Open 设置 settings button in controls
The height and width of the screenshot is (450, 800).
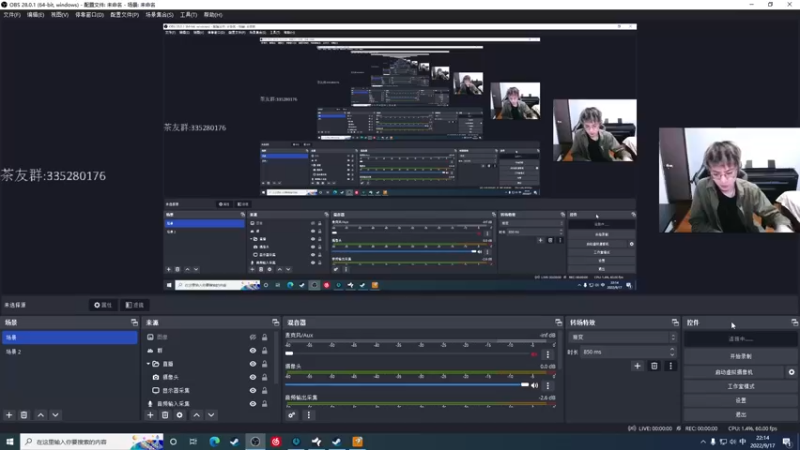point(740,401)
